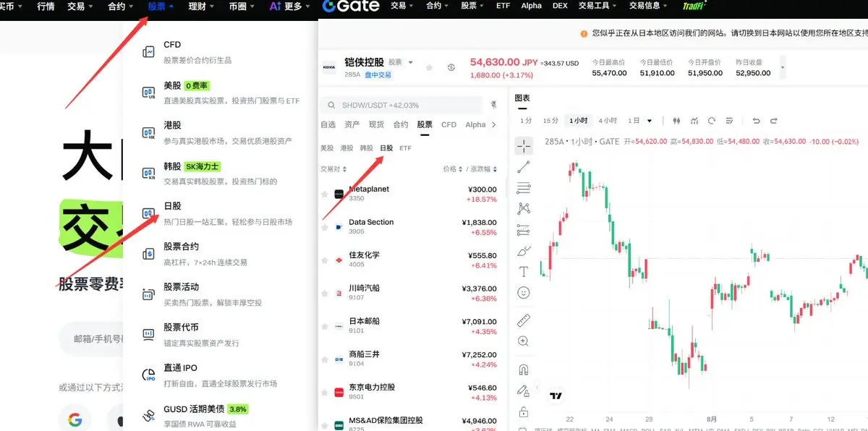Toggle the magnet snap mode
The image size is (868, 431).
point(524,370)
